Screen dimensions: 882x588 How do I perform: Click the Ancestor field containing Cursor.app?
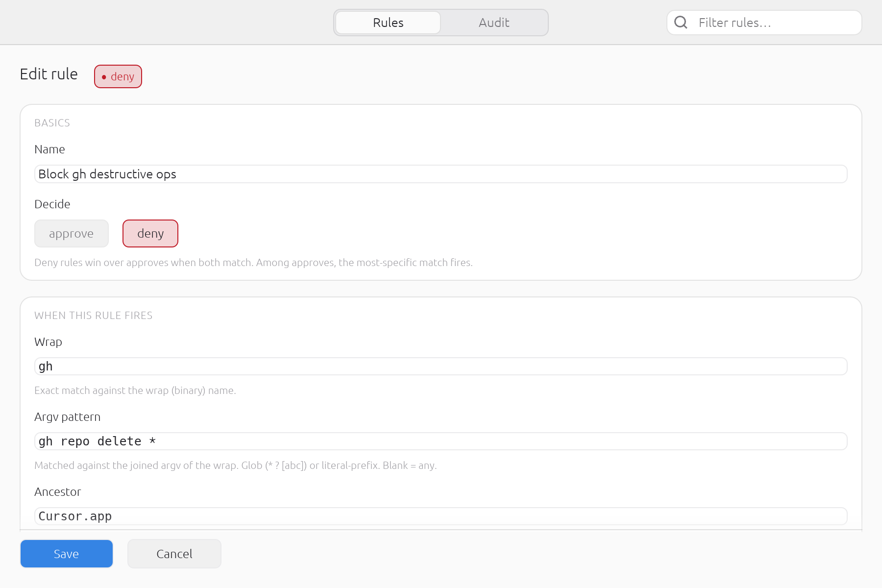[x=441, y=516]
